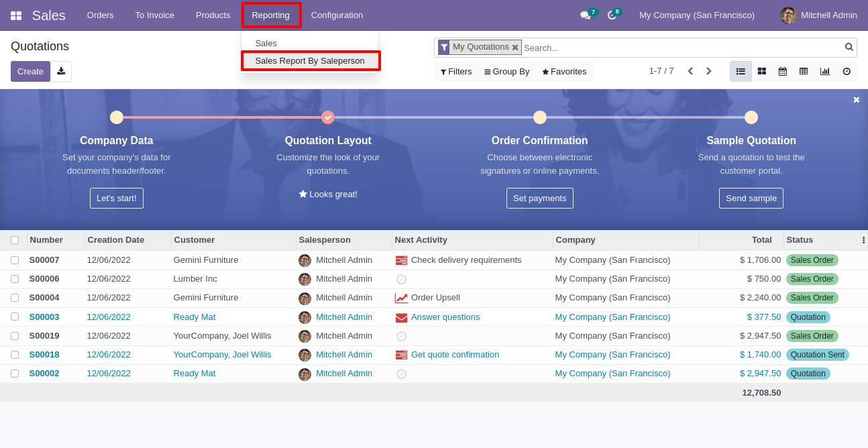The image size is (868, 448).
Task: Go to next page of records
Action: 708,71
